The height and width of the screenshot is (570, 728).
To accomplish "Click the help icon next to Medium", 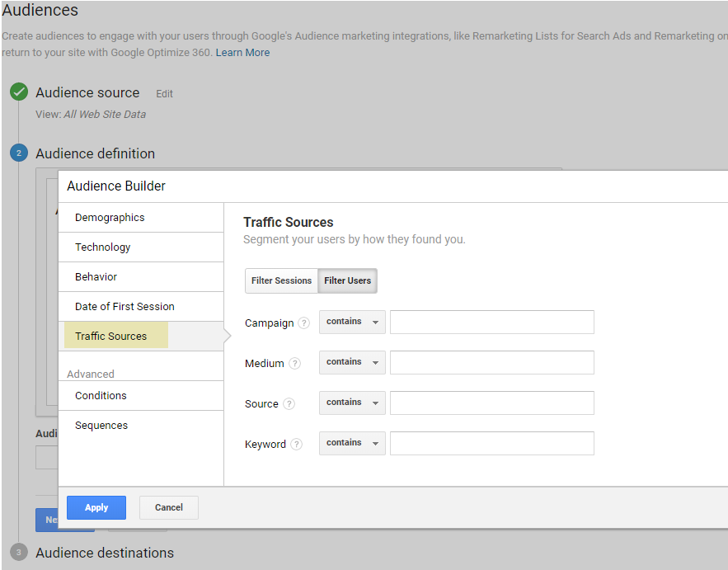I will (294, 364).
